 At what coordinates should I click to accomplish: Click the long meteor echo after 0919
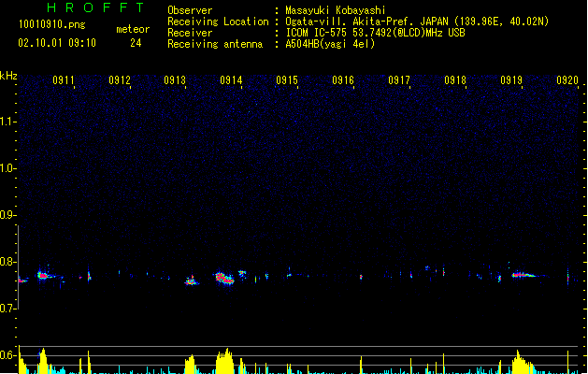(x=525, y=275)
